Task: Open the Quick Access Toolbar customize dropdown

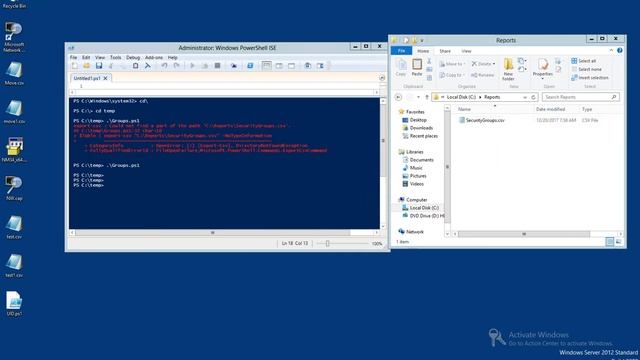Action: tap(422, 40)
